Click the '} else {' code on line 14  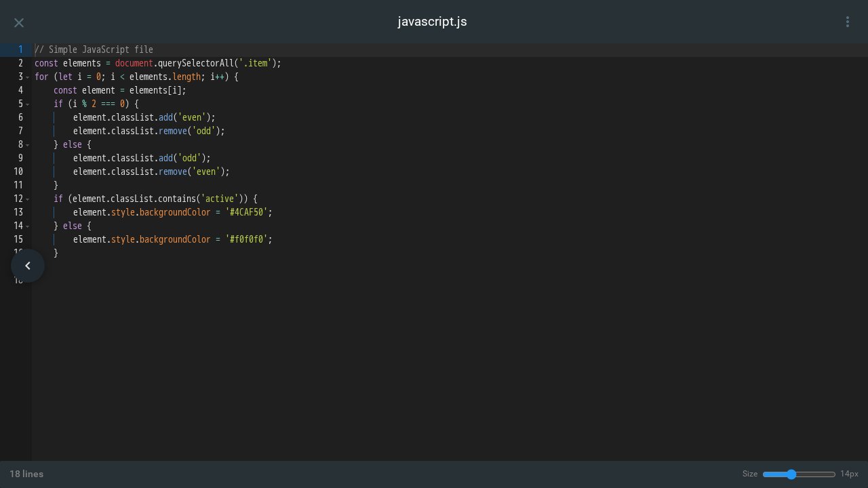[73, 226]
